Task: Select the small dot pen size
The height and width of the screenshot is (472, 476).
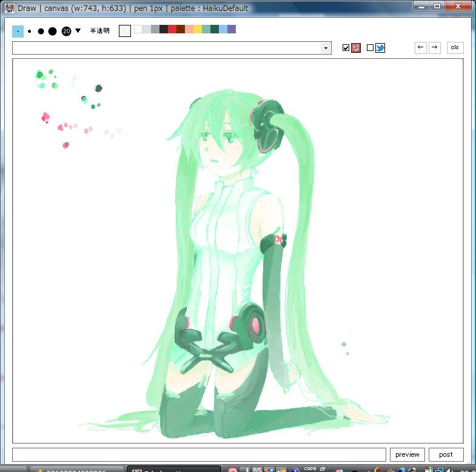Action: pyautogui.click(x=30, y=31)
